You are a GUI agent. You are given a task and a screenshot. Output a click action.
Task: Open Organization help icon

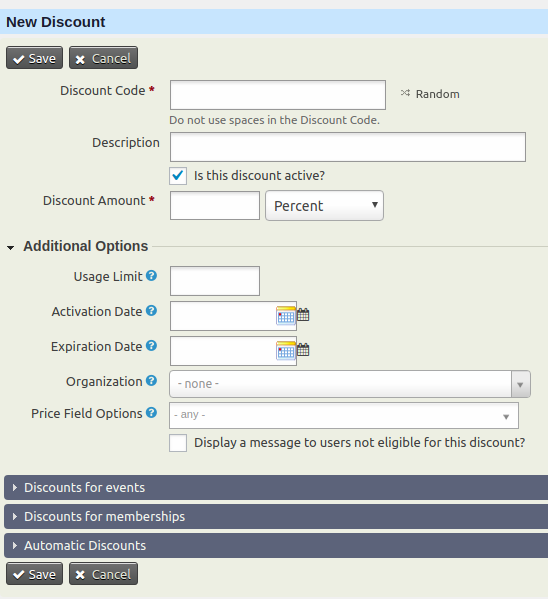(152, 380)
